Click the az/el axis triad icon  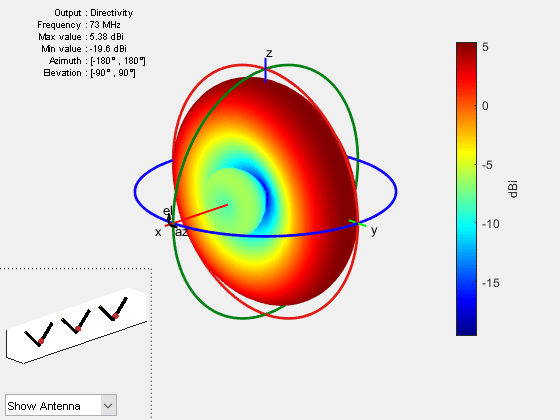pos(171,220)
